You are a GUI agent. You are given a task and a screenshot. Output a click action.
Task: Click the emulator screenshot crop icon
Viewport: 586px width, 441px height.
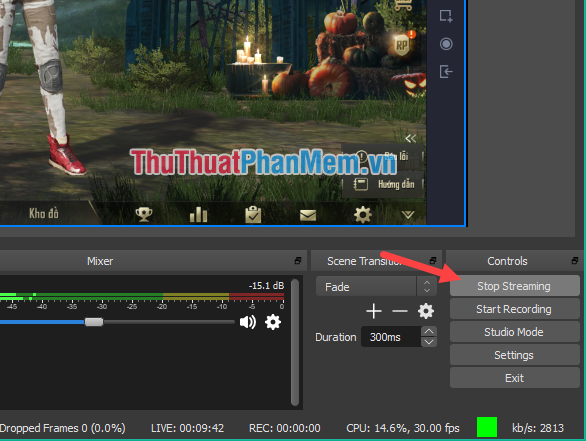(446, 16)
